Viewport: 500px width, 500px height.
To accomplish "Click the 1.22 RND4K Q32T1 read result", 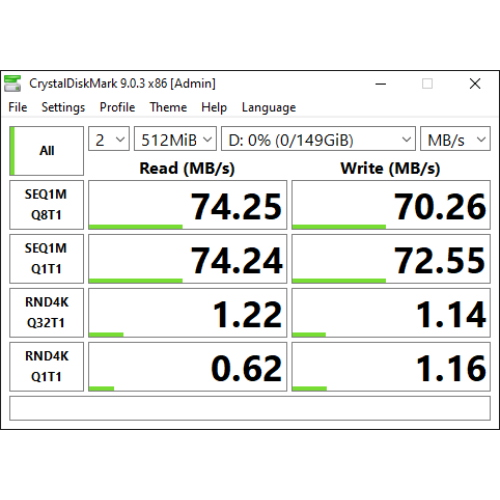I will (188, 313).
